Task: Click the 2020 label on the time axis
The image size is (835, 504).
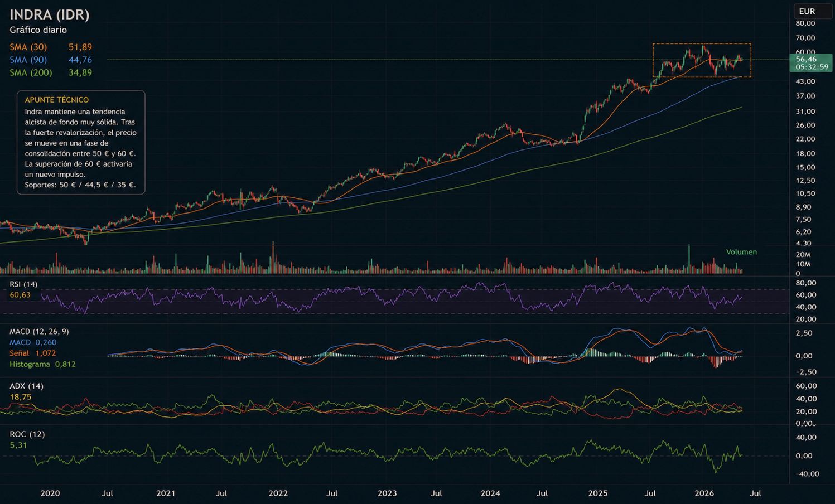Action: click(50, 493)
